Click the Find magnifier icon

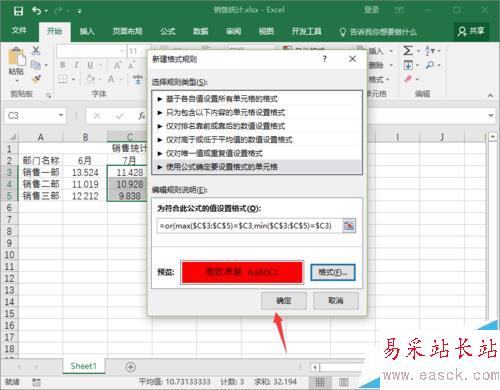point(430,65)
